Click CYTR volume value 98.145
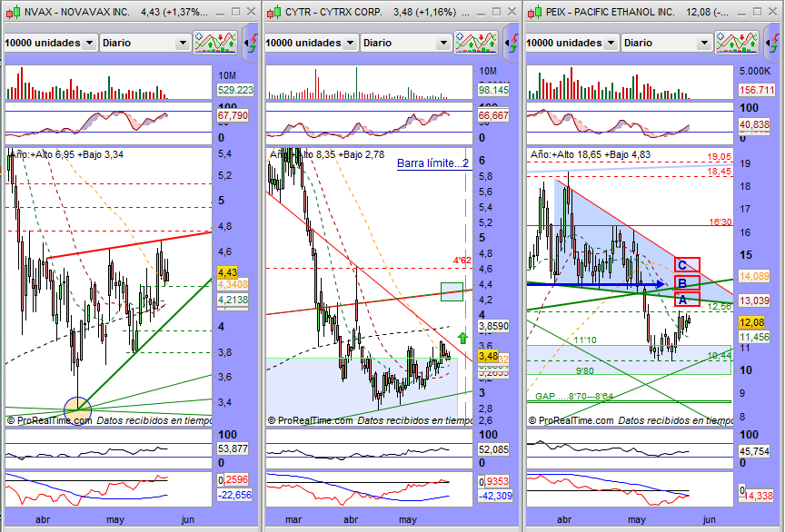 pos(493,90)
